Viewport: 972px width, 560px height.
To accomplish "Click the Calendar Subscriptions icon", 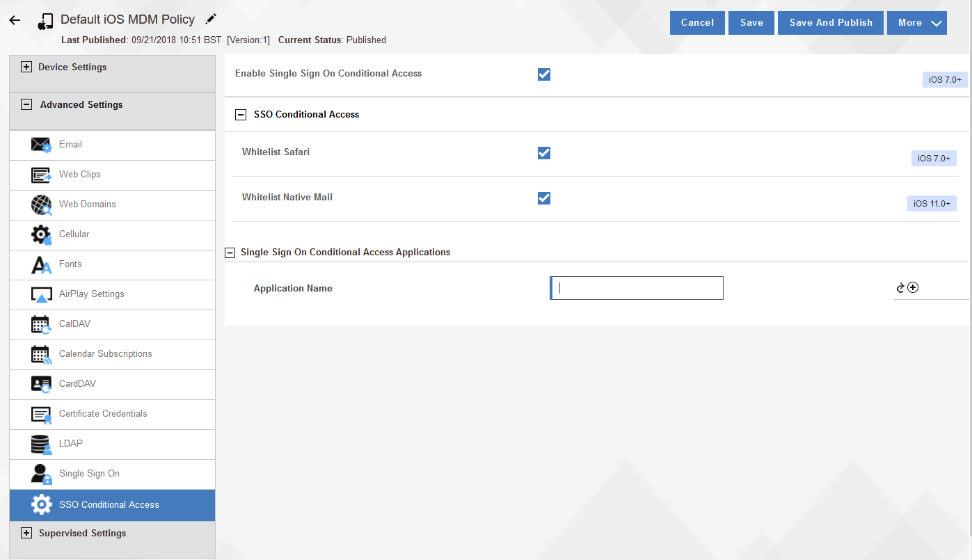I will (41, 354).
